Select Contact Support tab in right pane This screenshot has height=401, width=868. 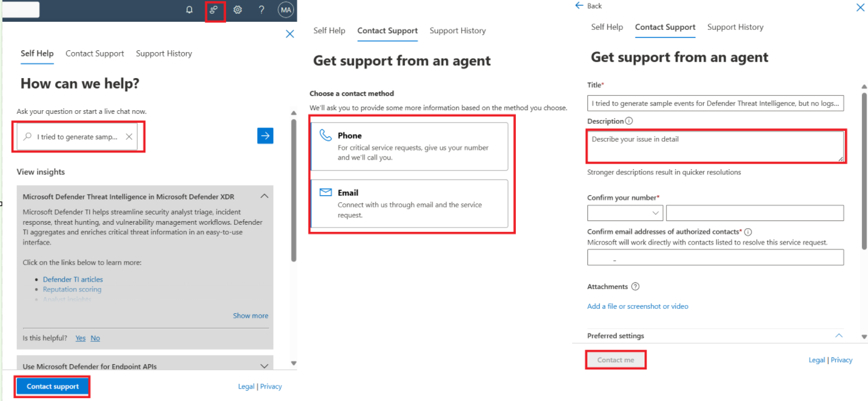tap(665, 27)
